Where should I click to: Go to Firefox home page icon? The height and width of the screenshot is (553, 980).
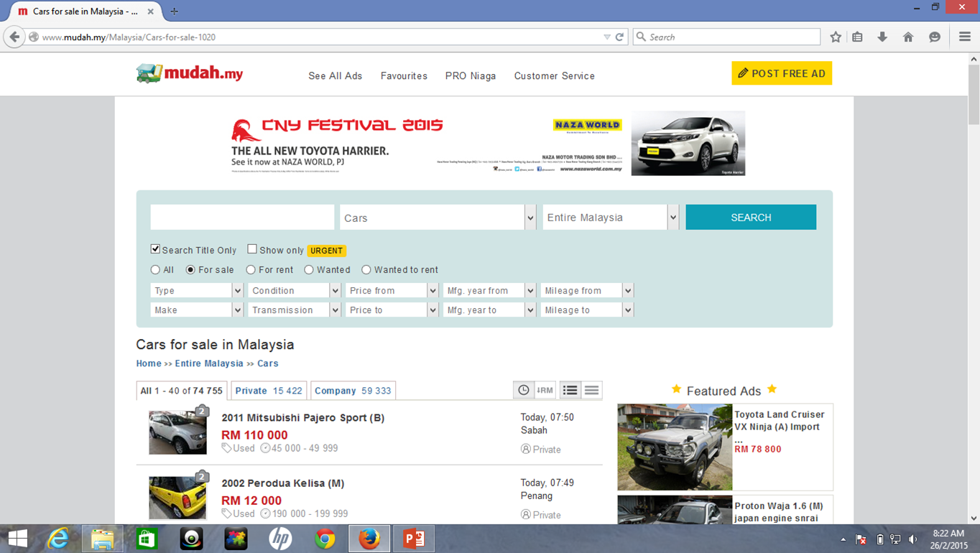[908, 37]
